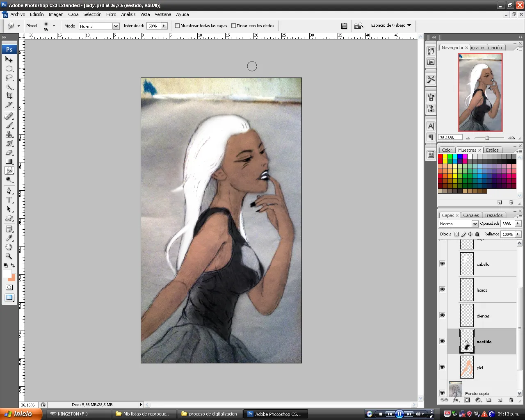
Task: Select the Gradient tool
Action: [x=9, y=162]
